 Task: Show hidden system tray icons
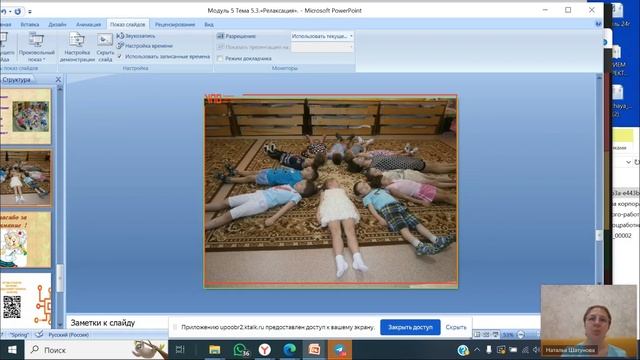pyautogui.click(x=477, y=350)
